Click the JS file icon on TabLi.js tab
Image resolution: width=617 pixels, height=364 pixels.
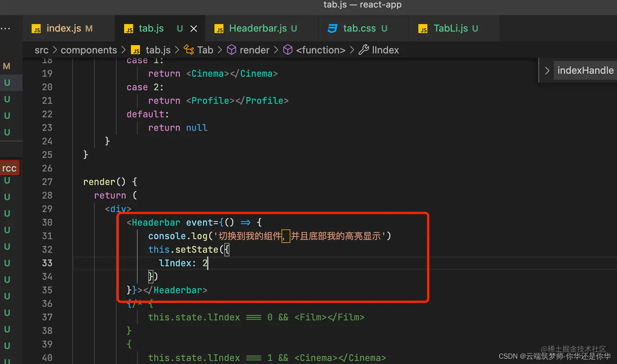point(423,29)
